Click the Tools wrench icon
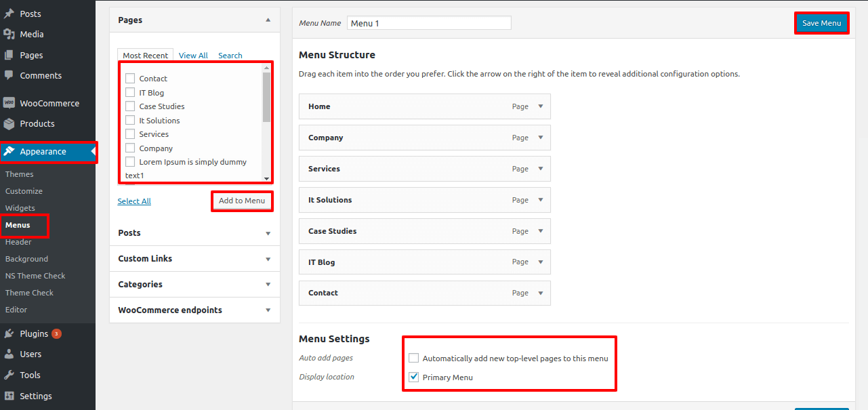Viewport: 868px width, 410px height. (x=9, y=375)
